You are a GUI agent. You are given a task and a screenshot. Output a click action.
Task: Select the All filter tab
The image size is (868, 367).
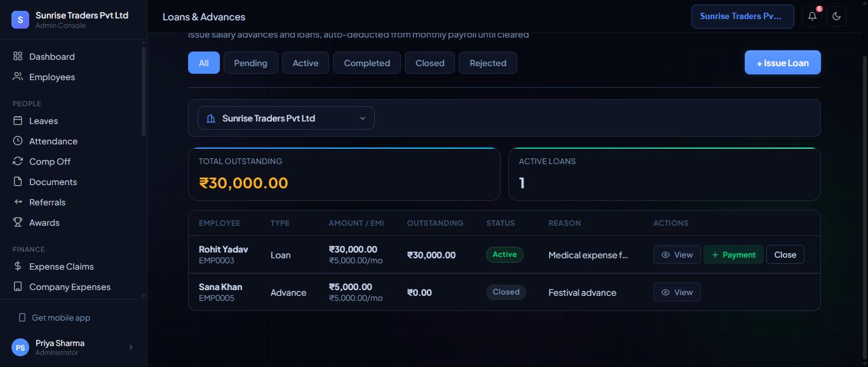tap(204, 63)
